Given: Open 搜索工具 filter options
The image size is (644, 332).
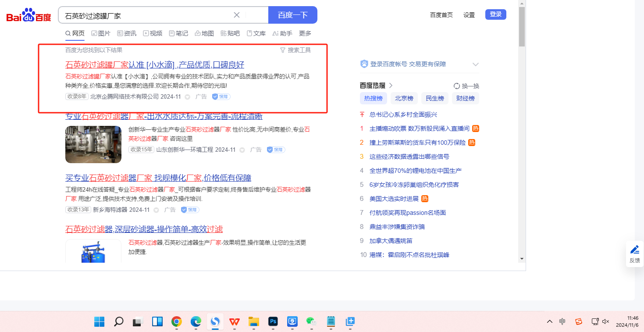Looking at the screenshot, I should click(295, 50).
